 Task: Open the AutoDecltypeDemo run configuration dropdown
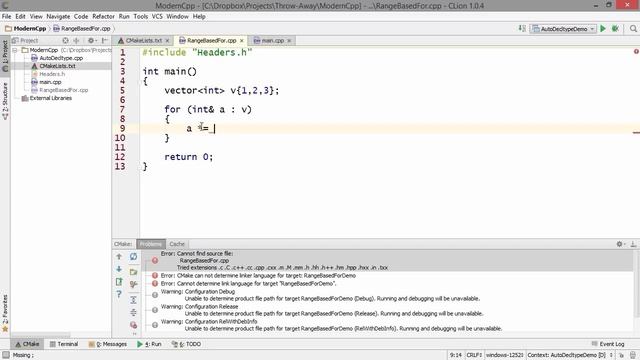pos(563,29)
